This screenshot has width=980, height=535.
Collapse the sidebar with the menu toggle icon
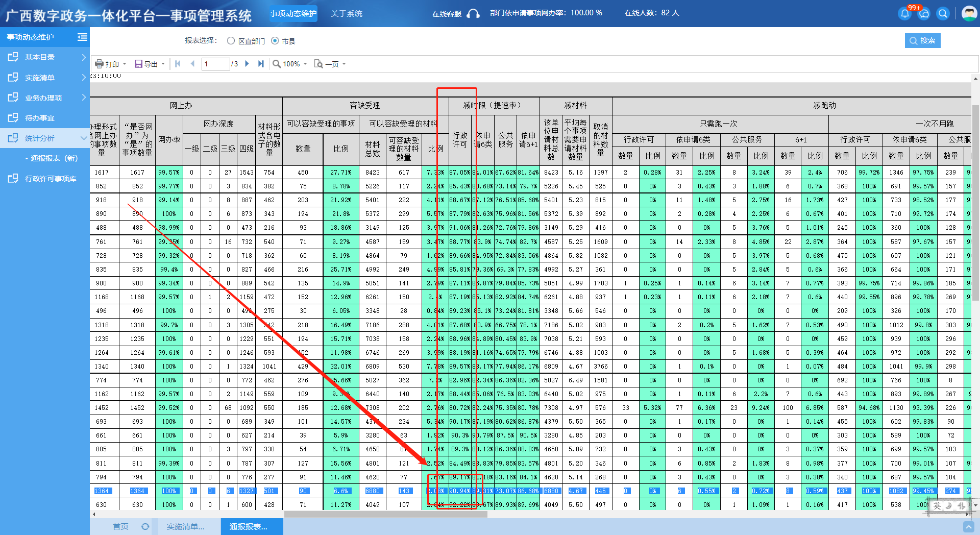click(x=82, y=37)
